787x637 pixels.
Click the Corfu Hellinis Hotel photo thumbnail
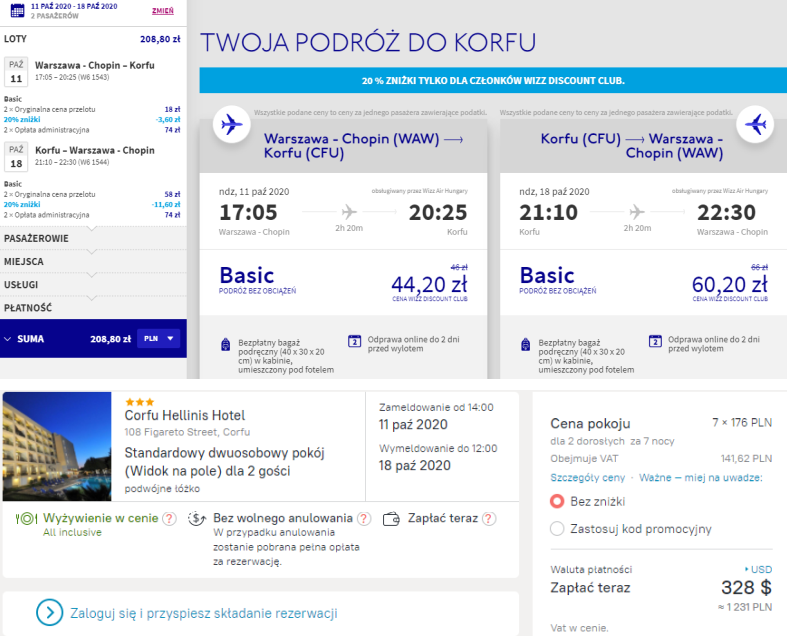57,446
